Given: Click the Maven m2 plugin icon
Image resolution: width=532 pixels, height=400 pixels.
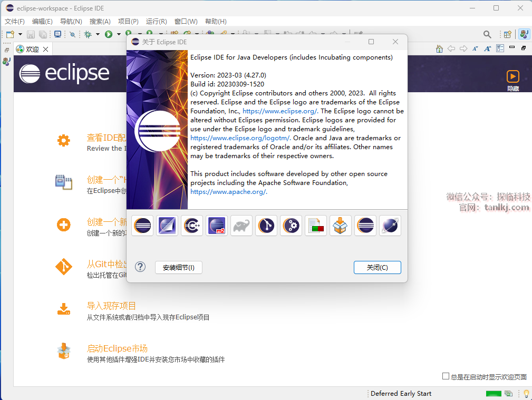Looking at the screenshot, I should tap(217, 226).
